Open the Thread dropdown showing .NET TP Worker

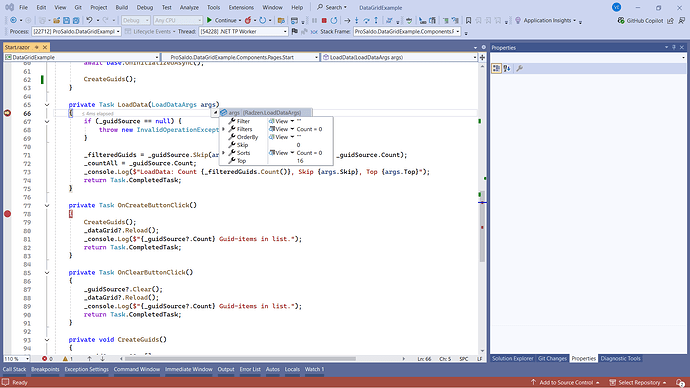pos(243,32)
